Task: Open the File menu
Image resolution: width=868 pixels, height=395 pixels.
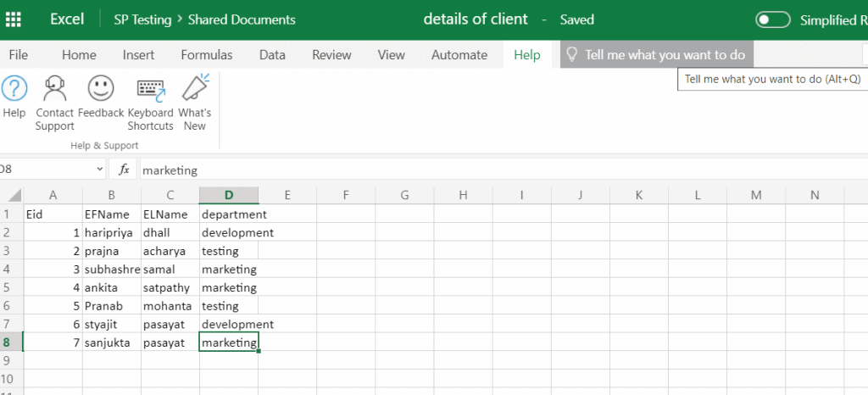Action: [19, 55]
